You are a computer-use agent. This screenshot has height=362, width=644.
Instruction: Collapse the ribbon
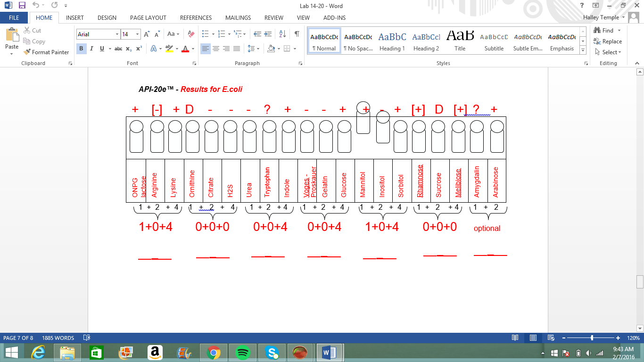click(x=636, y=63)
